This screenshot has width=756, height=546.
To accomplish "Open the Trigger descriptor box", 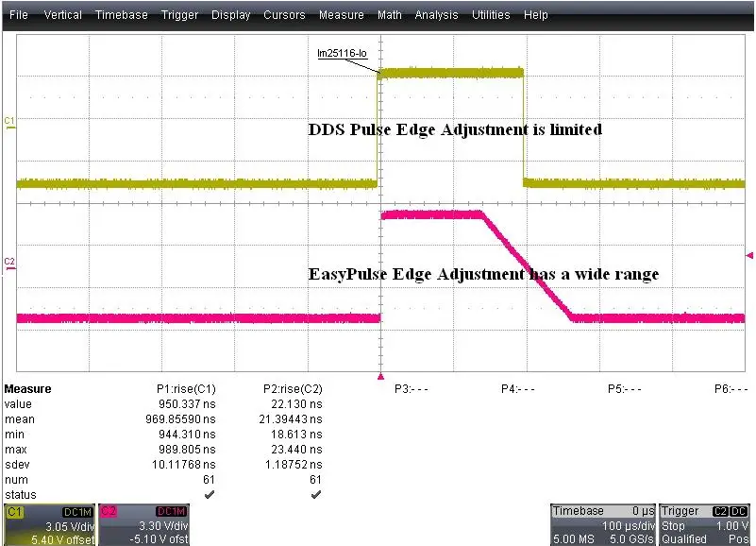I will (x=704, y=524).
